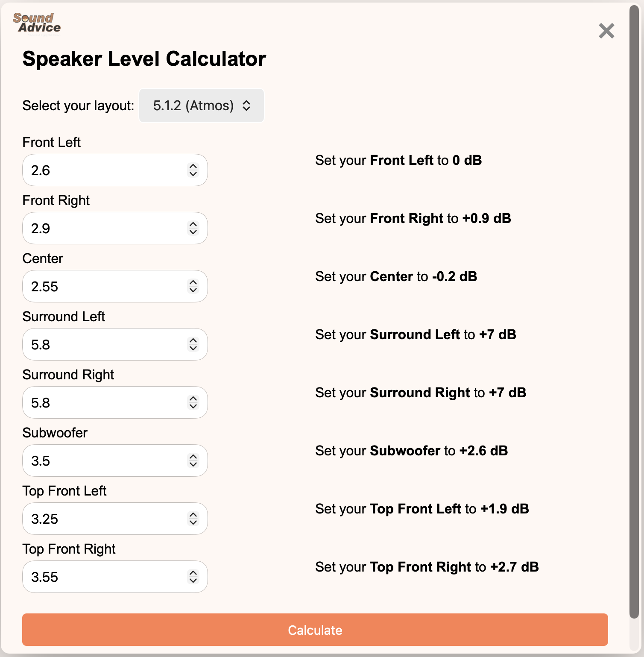
Task: Click the Subwoofer stepper arrows
Action: [x=193, y=460]
